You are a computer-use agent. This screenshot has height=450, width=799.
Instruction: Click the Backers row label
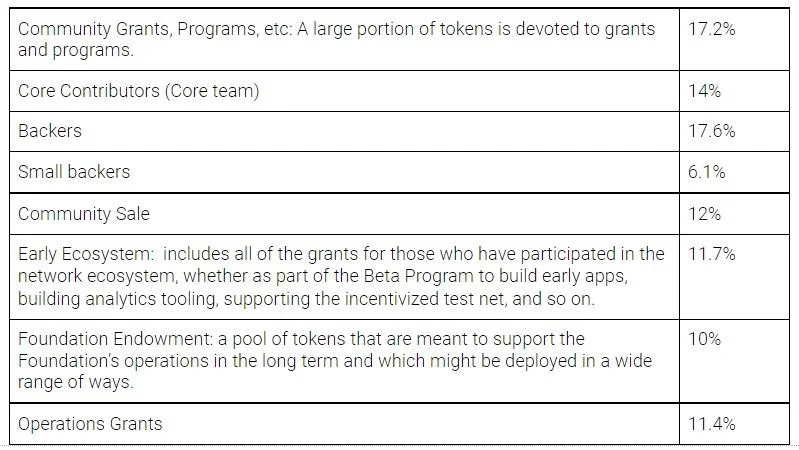[x=50, y=131]
